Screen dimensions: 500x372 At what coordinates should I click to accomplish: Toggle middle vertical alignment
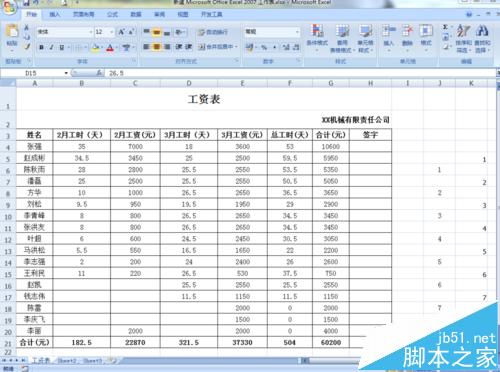pos(157,32)
